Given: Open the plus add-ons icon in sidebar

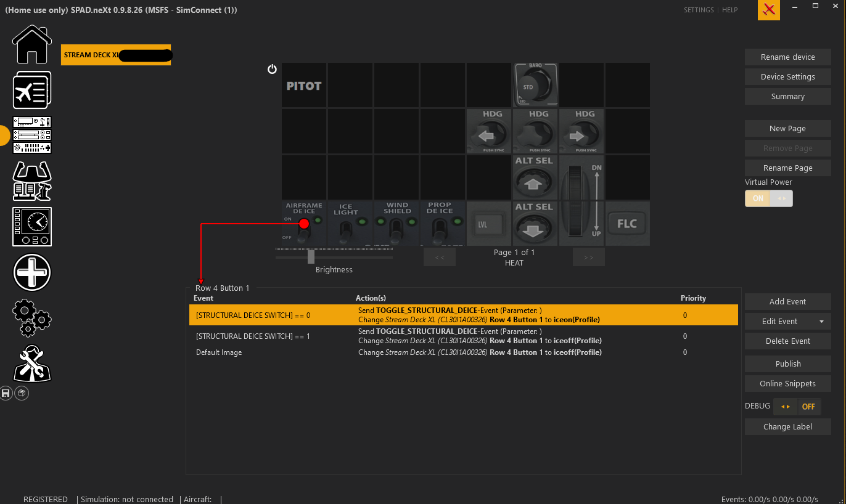Looking at the screenshot, I should [x=32, y=272].
